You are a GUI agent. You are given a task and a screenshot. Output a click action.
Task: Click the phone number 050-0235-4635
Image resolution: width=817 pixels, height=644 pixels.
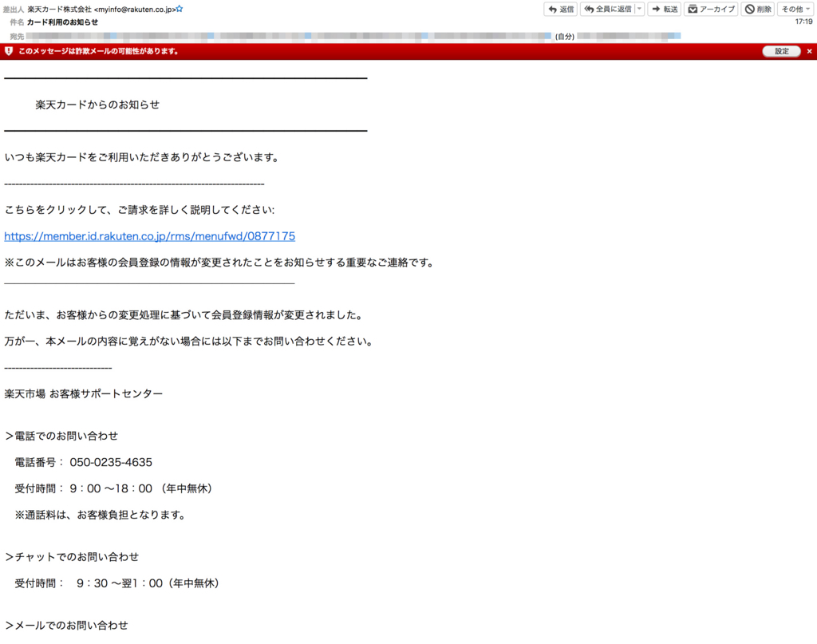click(x=111, y=462)
